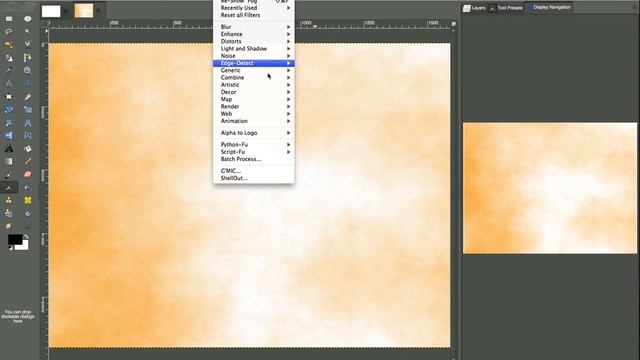Viewport: 640px width, 360px height.
Task: Open the Decor filters submenu
Action: pyautogui.click(x=253, y=92)
